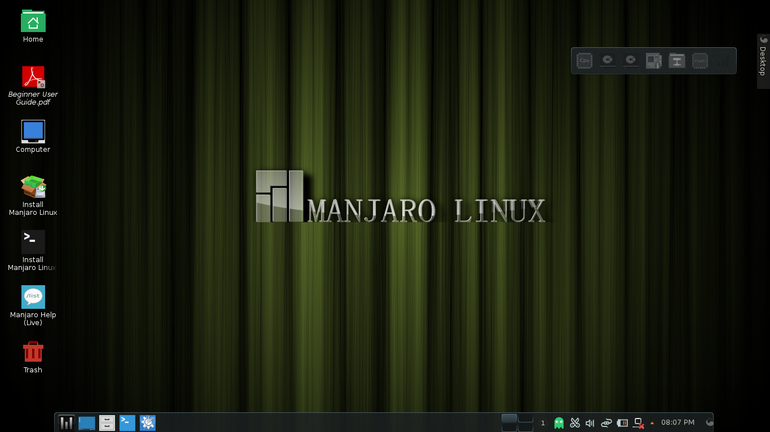
Task: Open the Home folder desktop icon
Action: pyautogui.click(x=33, y=21)
